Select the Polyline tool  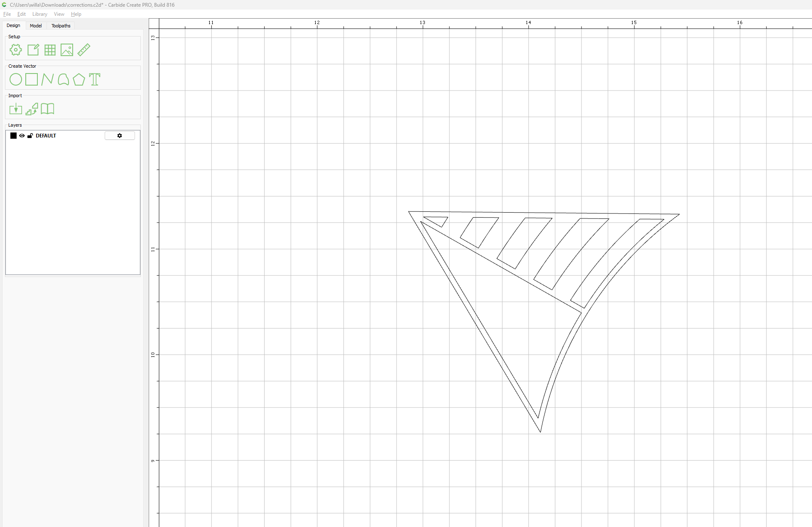pos(47,79)
